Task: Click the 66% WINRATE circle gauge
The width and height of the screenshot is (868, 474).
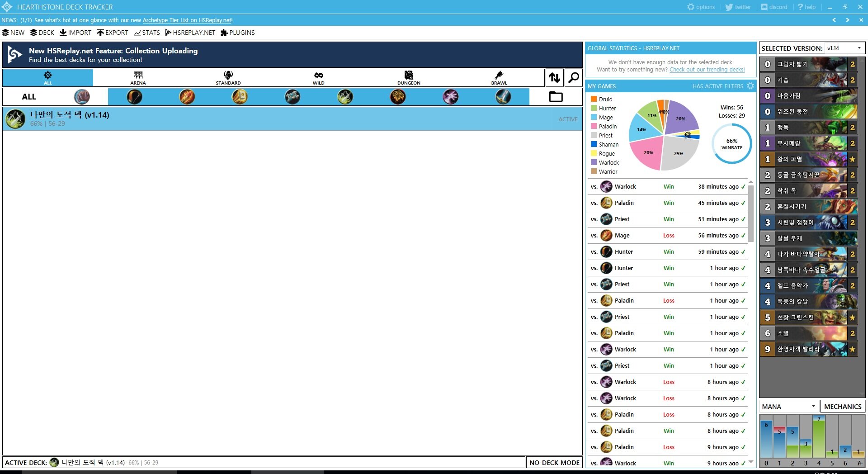Action: pos(731,144)
